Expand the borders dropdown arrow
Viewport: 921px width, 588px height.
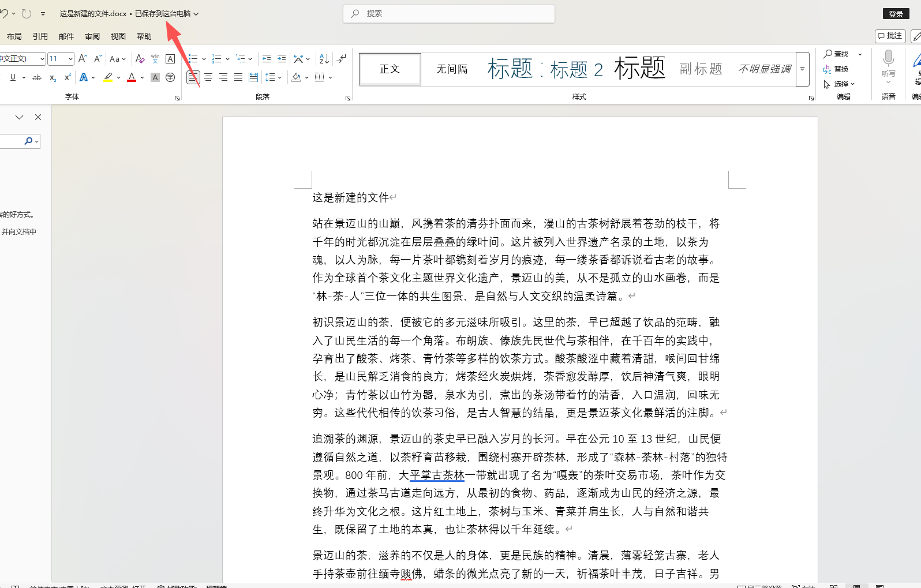(330, 77)
